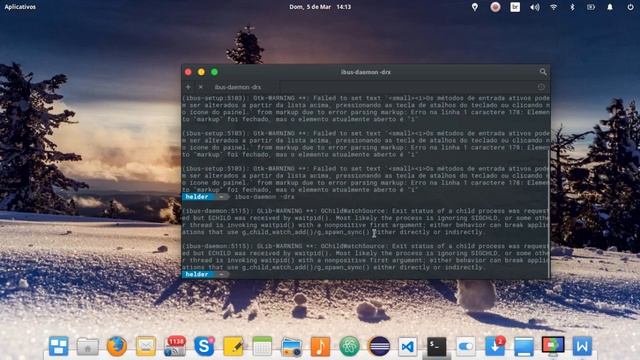Click the ibus-daemon -drx command line text

click(x=264, y=197)
